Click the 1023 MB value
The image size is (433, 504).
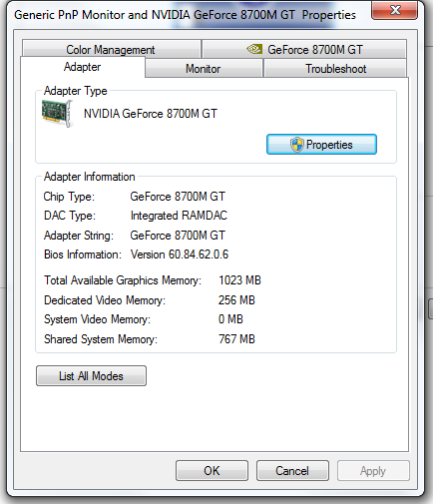click(x=239, y=280)
